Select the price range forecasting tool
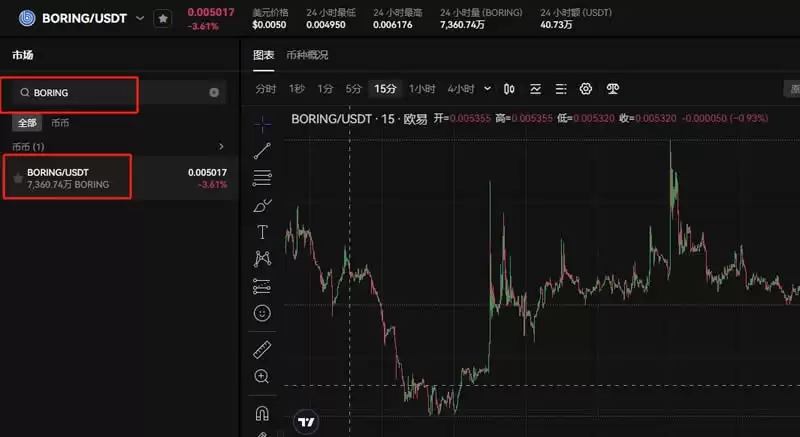 [262, 287]
